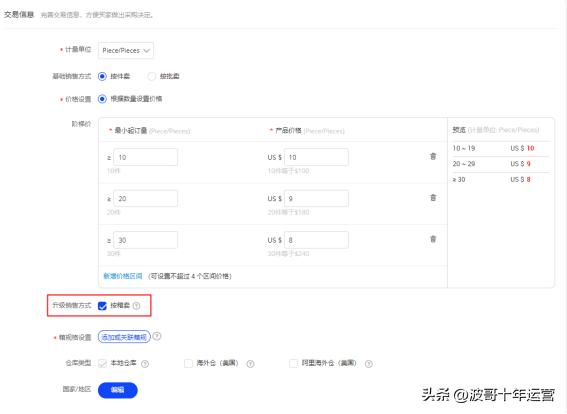Click preview row ≥ 30

500,179
